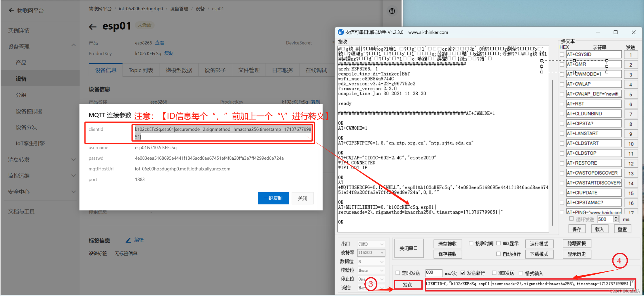Image resolution: width=644 pixels, height=296 pixels.
Task: Open the 设备影子 tab
Action: tap(215, 70)
